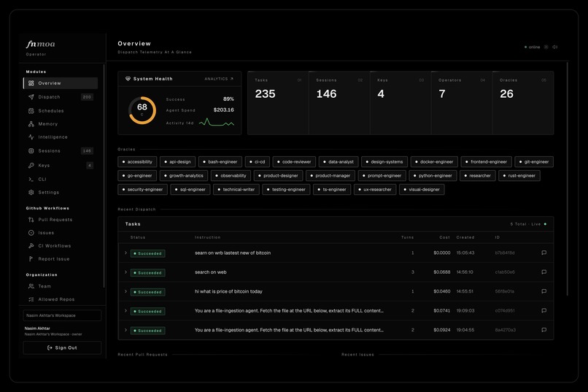Image resolution: width=588 pixels, height=392 pixels.
Task: Click the Succeeded badge for 'search on web'
Action: coord(148,273)
